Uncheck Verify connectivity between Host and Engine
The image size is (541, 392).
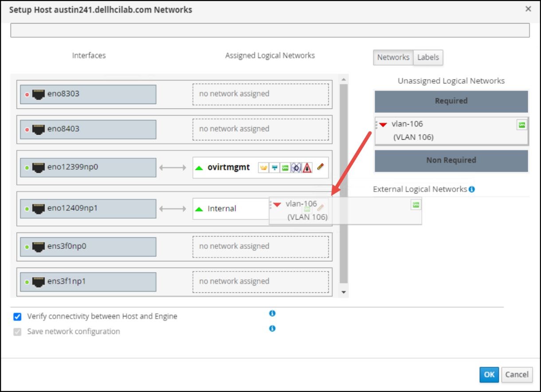(18, 317)
